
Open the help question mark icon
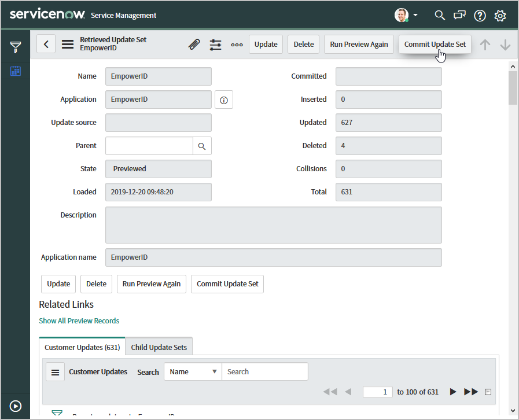pos(480,16)
